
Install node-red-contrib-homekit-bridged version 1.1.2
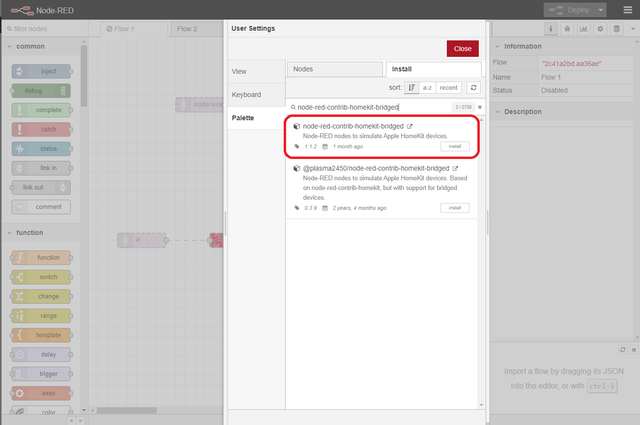[454, 146]
